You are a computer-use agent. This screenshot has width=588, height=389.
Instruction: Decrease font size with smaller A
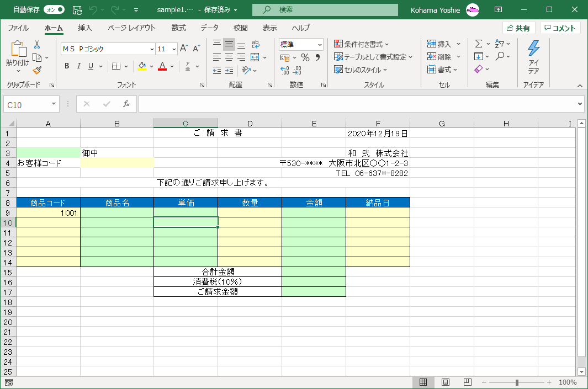pyautogui.click(x=197, y=49)
